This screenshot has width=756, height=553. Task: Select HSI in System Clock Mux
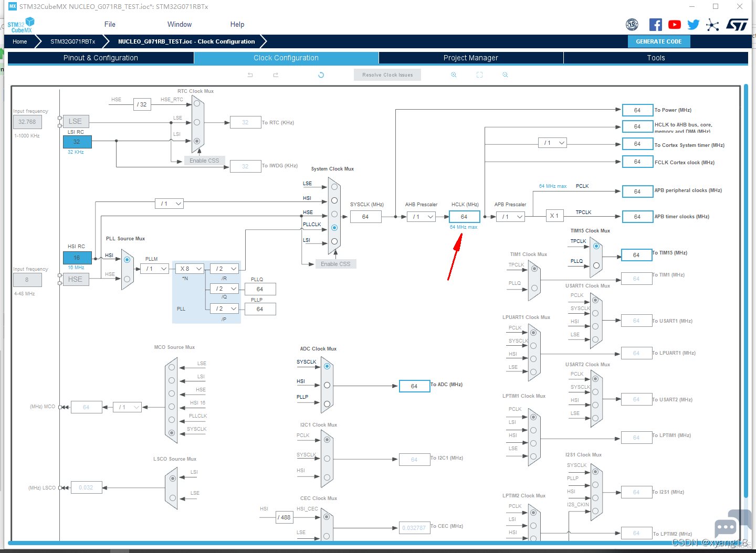click(x=334, y=200)
